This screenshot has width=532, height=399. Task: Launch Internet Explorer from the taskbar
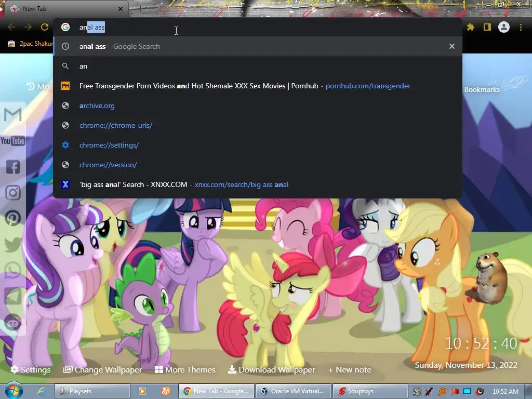(42, 391)
